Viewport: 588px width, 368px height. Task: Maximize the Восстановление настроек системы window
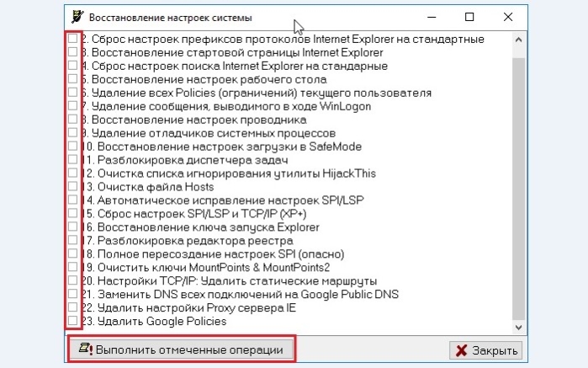pos(469,18)
